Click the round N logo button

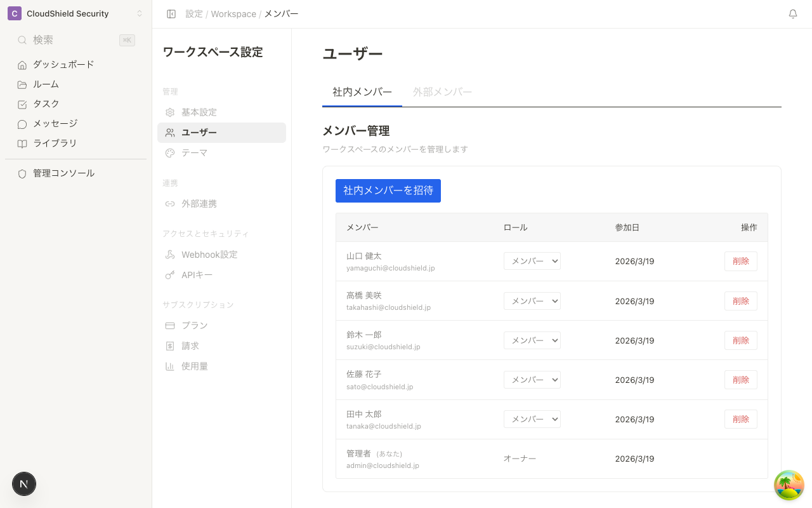[24, 484]
